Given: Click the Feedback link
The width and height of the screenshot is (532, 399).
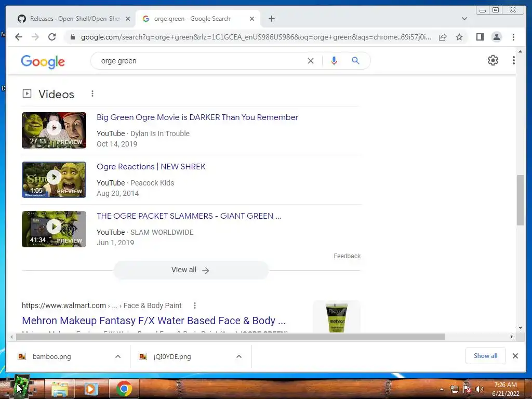Looking at the screenshot, I should tap(347, 256).
